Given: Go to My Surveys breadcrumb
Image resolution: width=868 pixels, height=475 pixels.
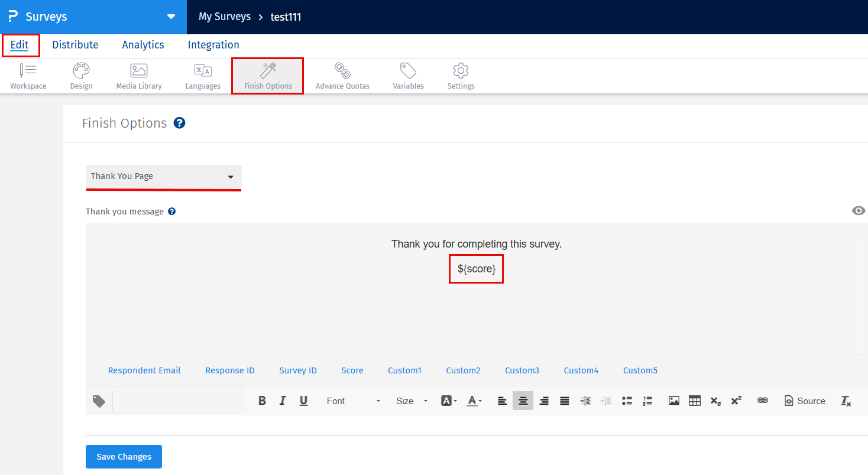Looking at the screenshot, I should click(225, 17).
